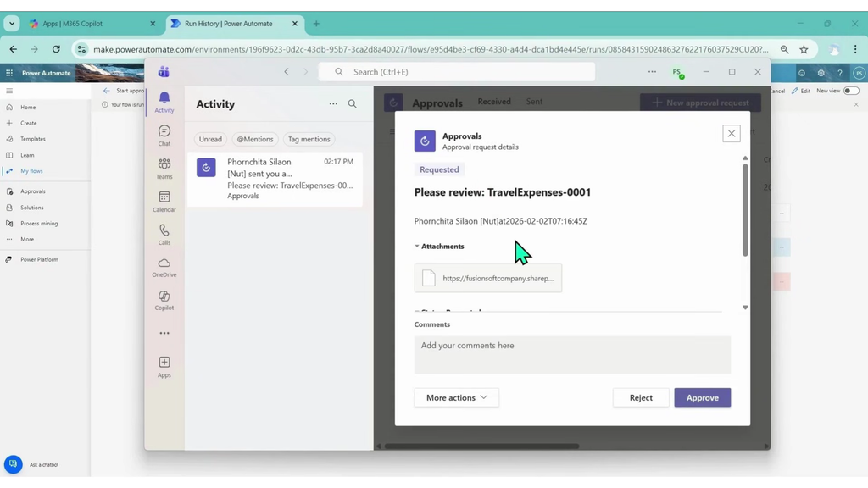Open Power Automate help question mark
The image size is (868, 488).
pos(840,73)
